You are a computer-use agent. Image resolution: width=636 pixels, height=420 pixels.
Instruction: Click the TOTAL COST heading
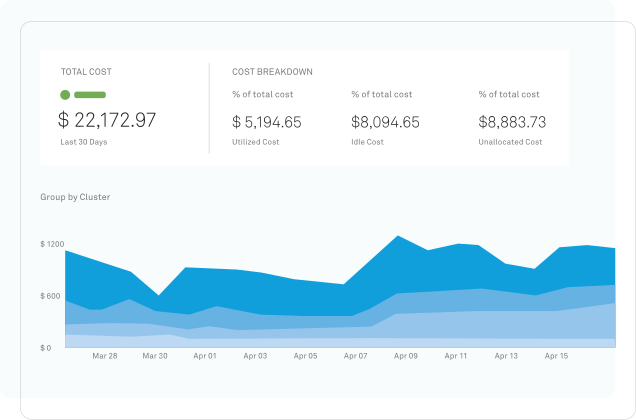tap(86, 72)
